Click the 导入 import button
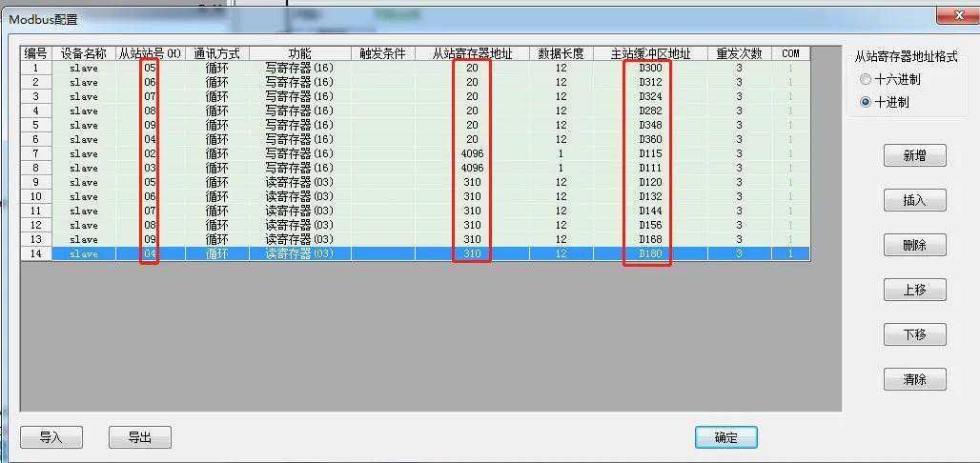This screenshot has height=463, width=980. [x=51, y=437]
